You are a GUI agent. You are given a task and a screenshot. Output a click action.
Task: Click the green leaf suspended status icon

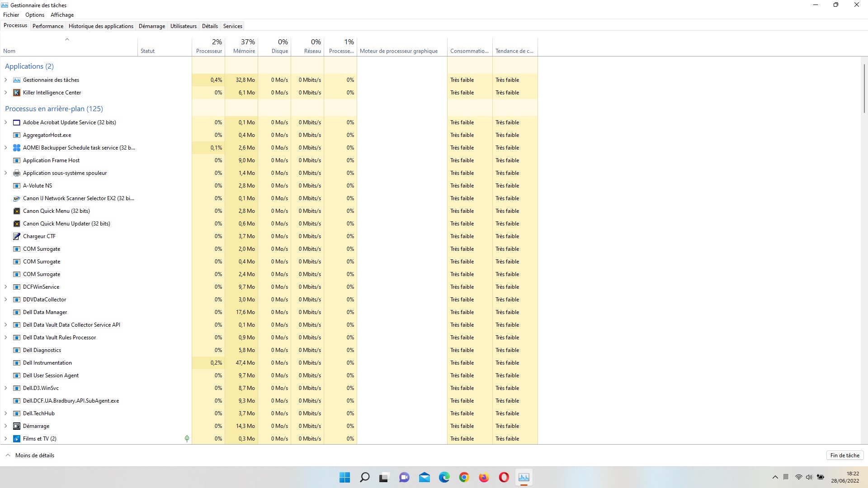coord(187,439)
